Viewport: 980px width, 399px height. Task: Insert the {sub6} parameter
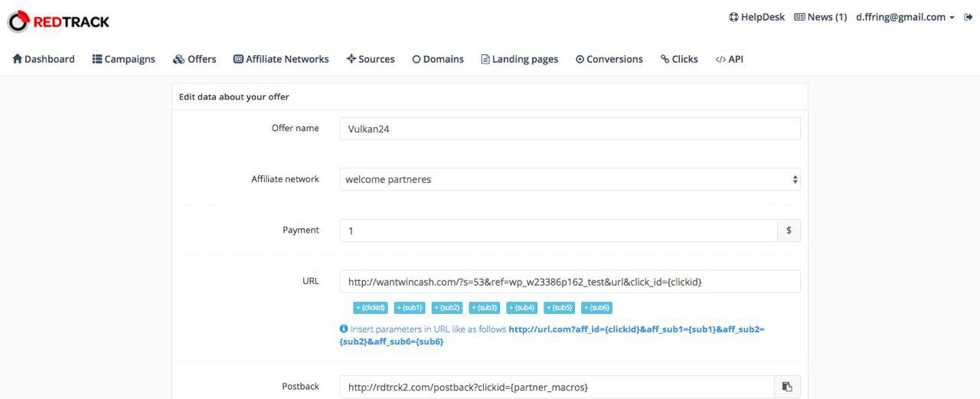point(597,308)
